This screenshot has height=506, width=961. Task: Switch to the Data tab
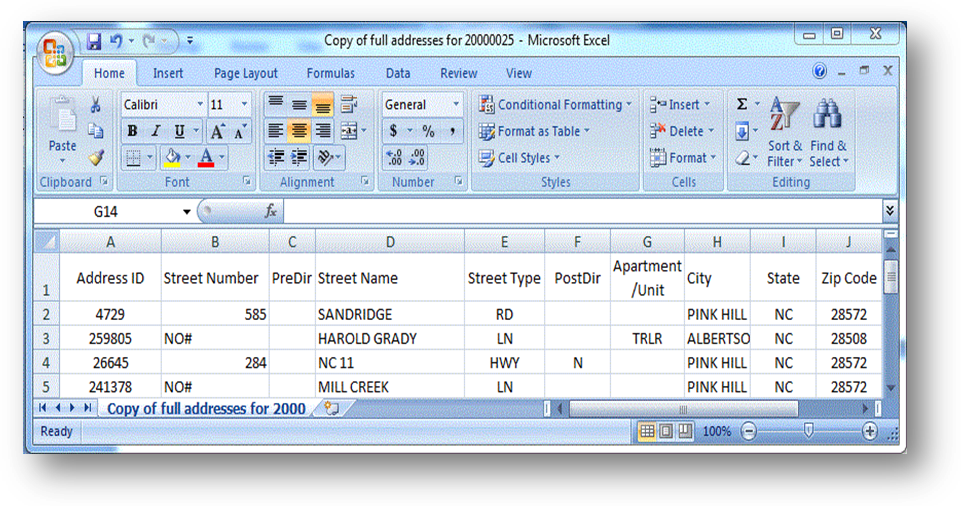tap(398, 73)
